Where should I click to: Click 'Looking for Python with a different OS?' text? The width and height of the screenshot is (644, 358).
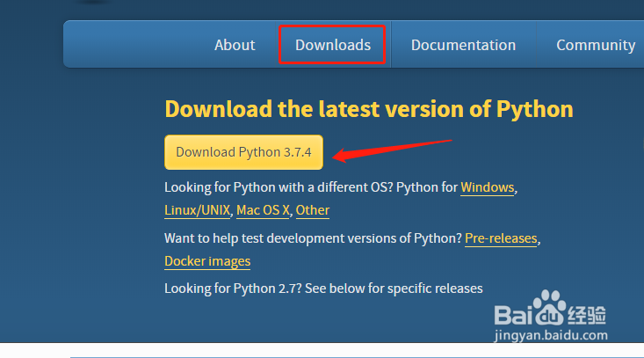311,187
